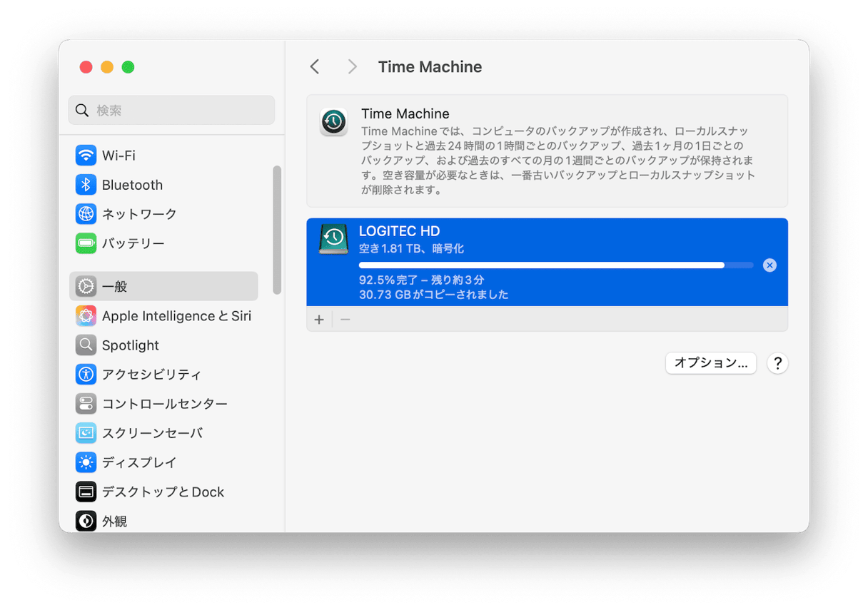The image size is (868, 610).
Task: Click the Apple Intelligence と Siri icon
Action: [x=86, y=316]
